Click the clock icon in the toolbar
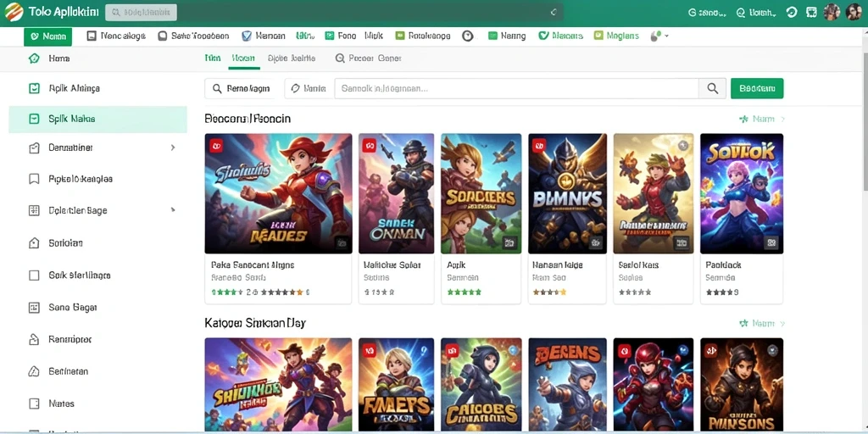This screenshot has width=868, height=434. click(468, 36)
